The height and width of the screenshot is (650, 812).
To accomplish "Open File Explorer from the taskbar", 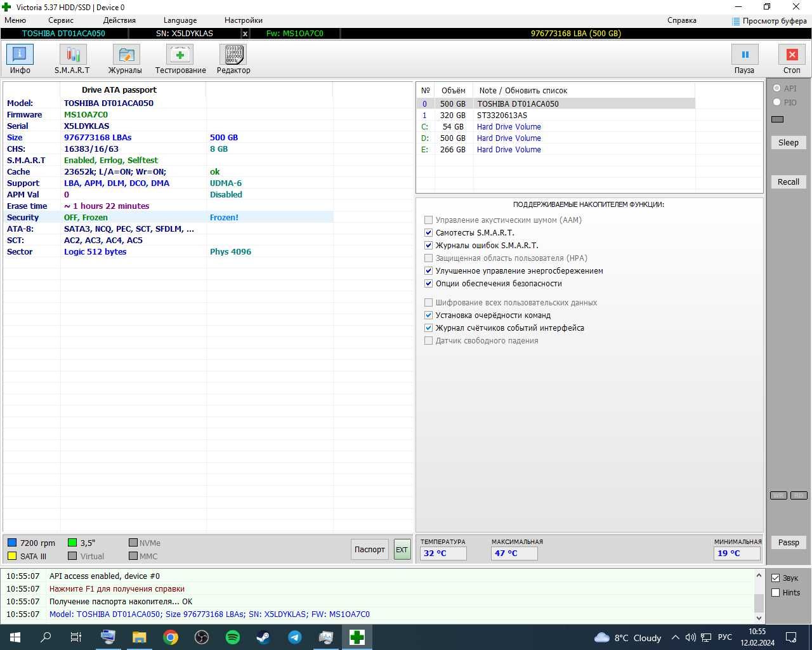I will click(139, 637).
